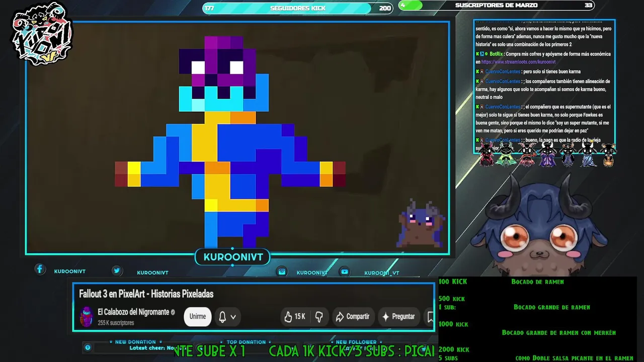644x362 pixels.
Task: Click the verified badge after the channel name
Action: pos(173,312)
